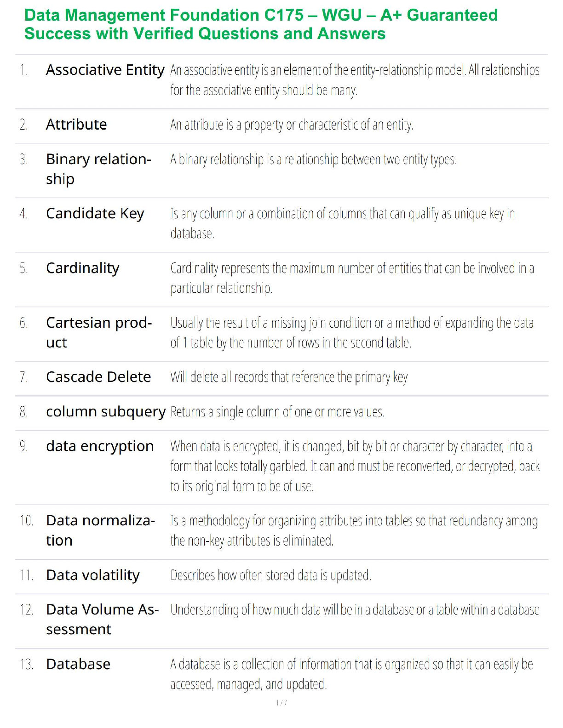Click the term "Associative Entity"
This screenshot has width=563, height=728.
click(x=105, y=70)
